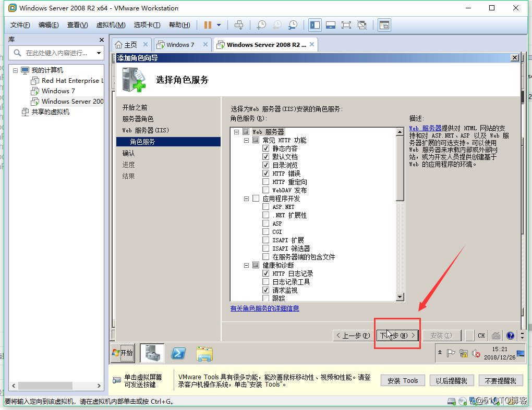Image resolution: width=532 pixels, height=410 pixels.
Task: Click the VMware status bar disk icon
Action: (452, 402)
